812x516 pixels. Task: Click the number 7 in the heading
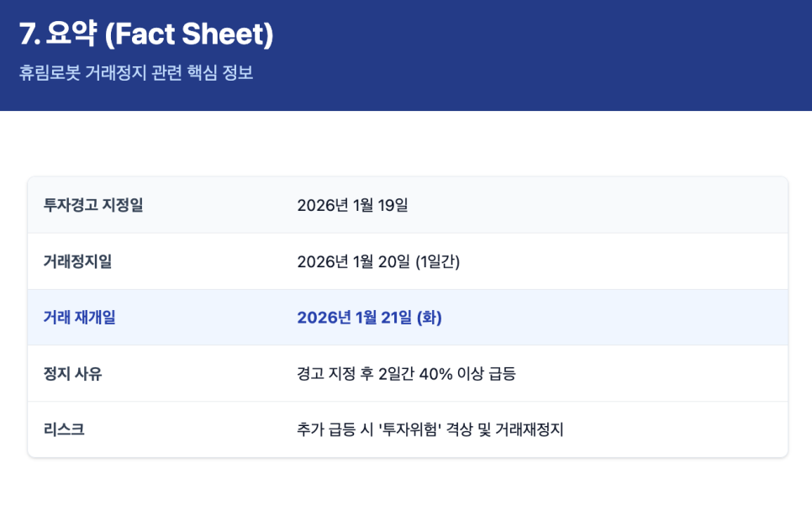coord(27,35)
